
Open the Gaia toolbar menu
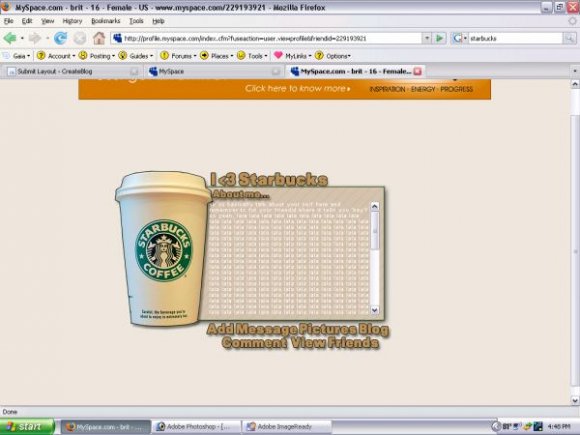tap(17, 56)
